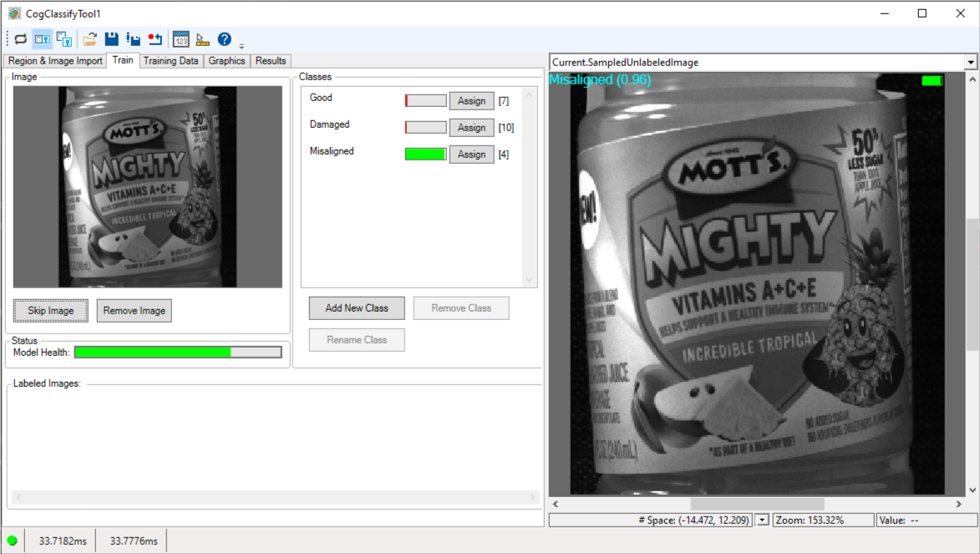Expand the toolbar overflow options arrow
980x554 pixels.
pyautogui.click(x=241, y=45)
